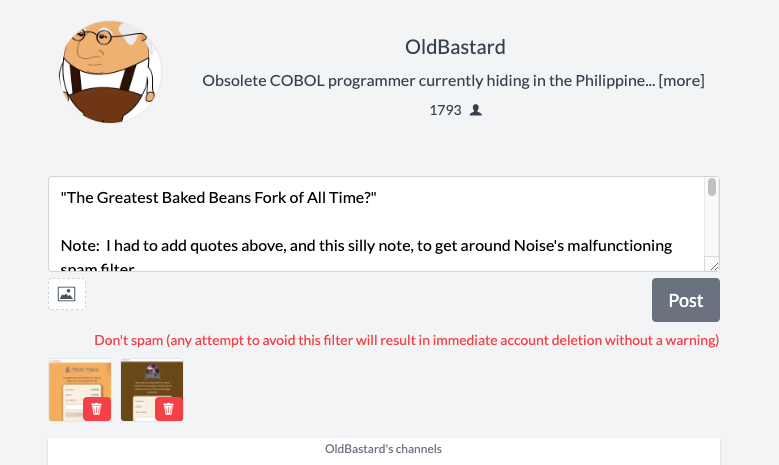Grab the resize handle of the post text box
Screen dimensions: 779x465
tap(714, 266)
